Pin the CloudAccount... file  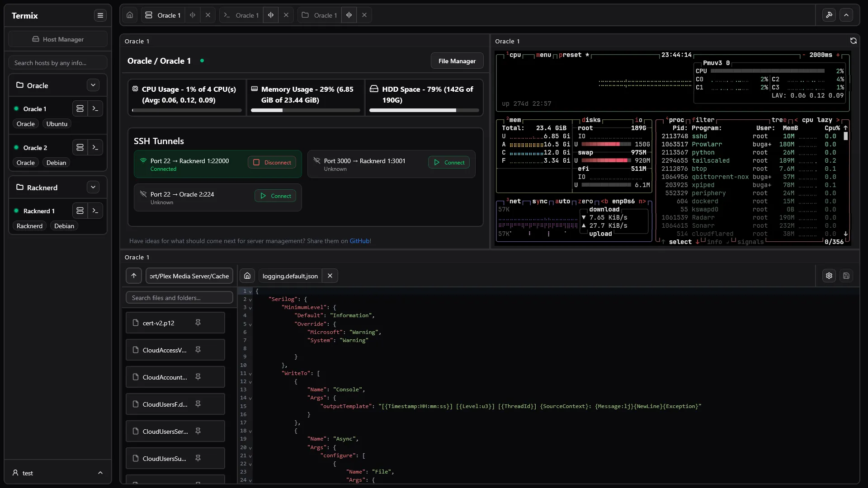click(x=198, y=377)
